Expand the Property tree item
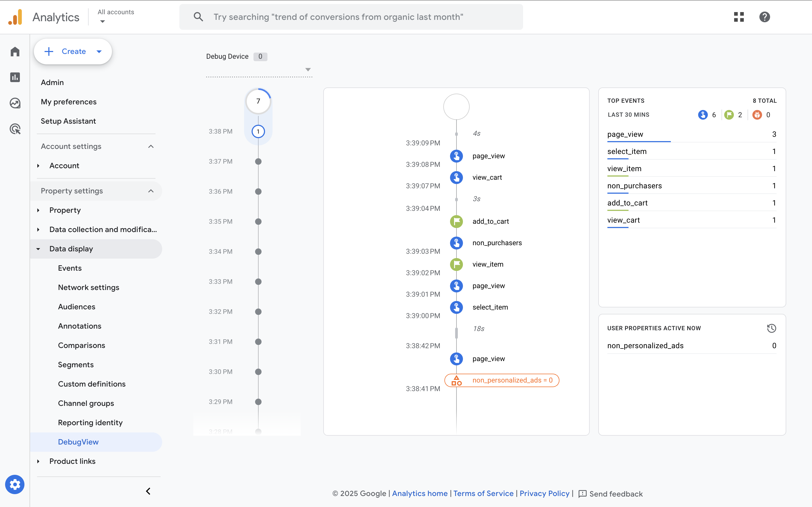This screenshot has height=507, width=812. tap(38, 210)
